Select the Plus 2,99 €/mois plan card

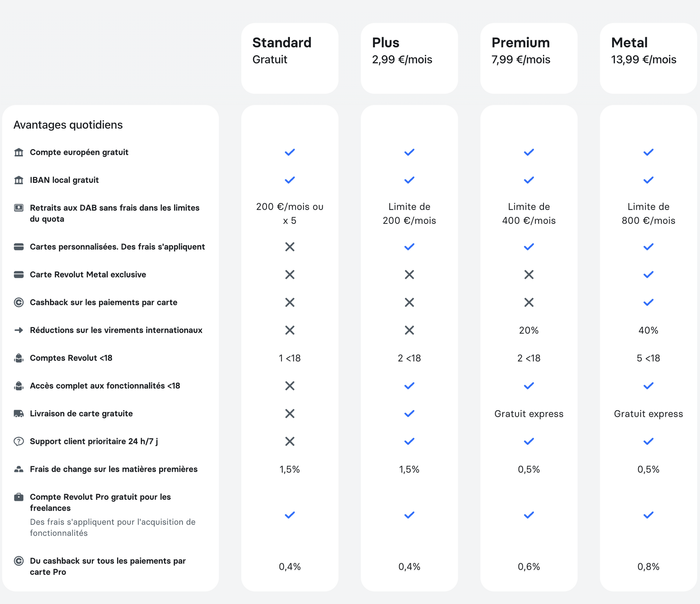409,58
